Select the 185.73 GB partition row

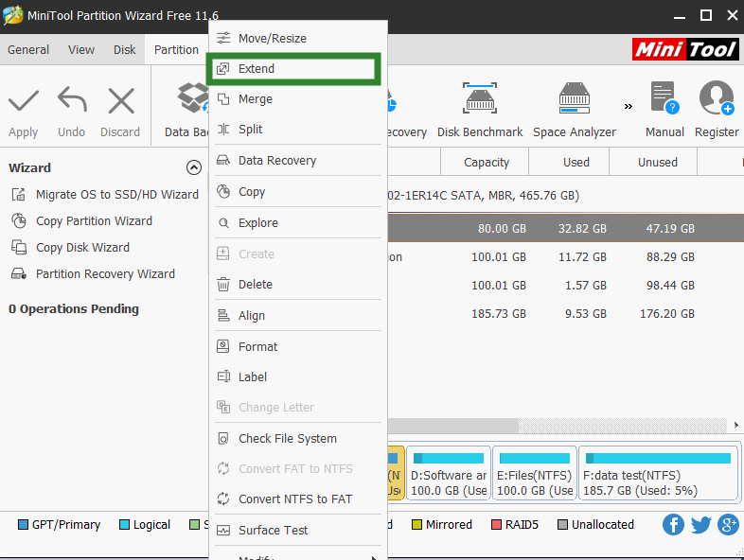tap(566, 314)
